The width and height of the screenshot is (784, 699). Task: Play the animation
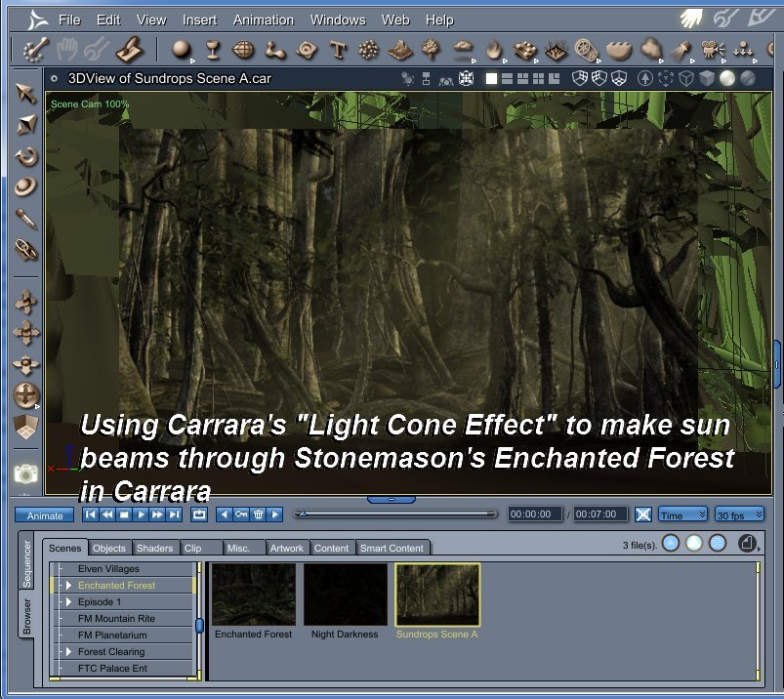(x=141, y=514)
